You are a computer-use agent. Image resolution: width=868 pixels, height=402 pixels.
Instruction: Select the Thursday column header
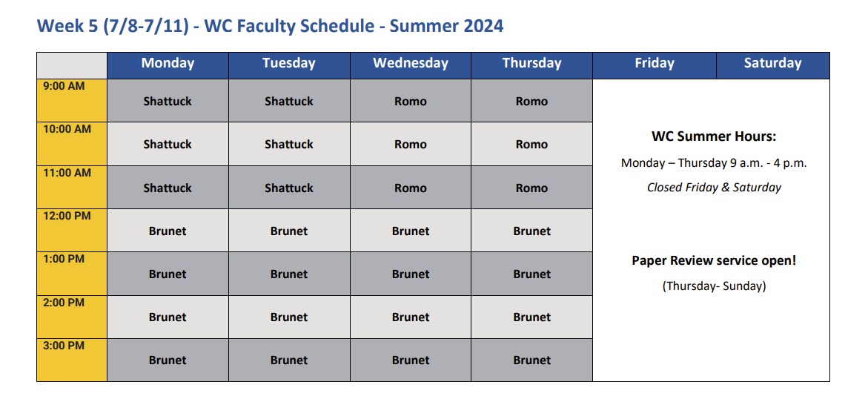531,64
